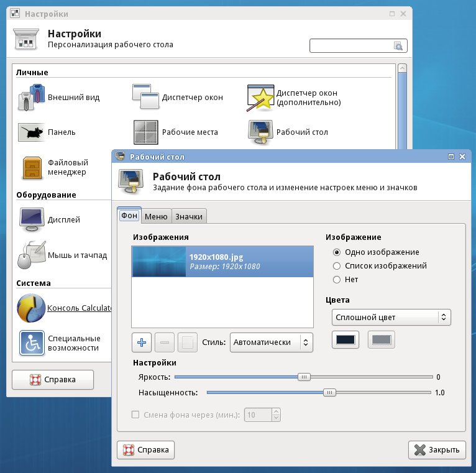This screenshot has width=476, height=473.
Task: Click the Рабочие места label
Action: point(190,132)
